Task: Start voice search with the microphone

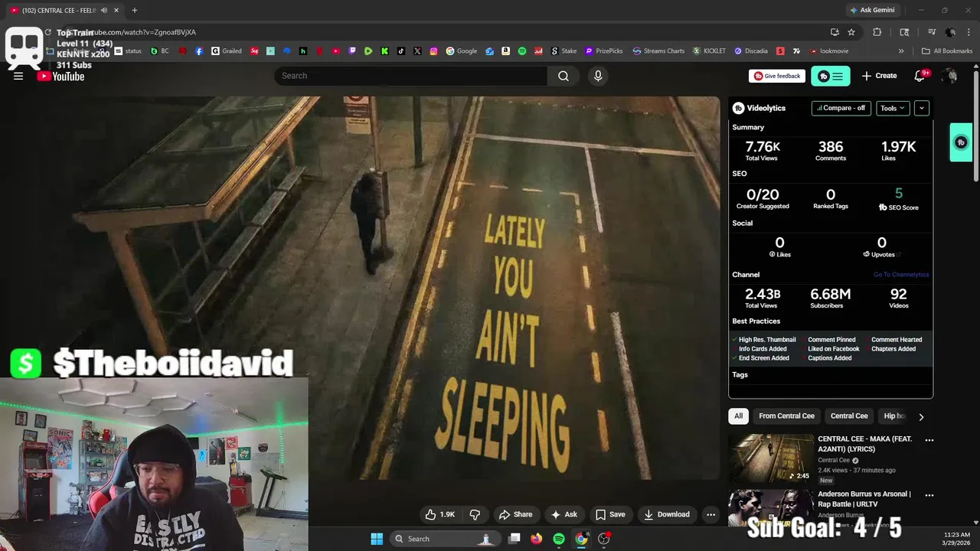Action: pos(598,76)
